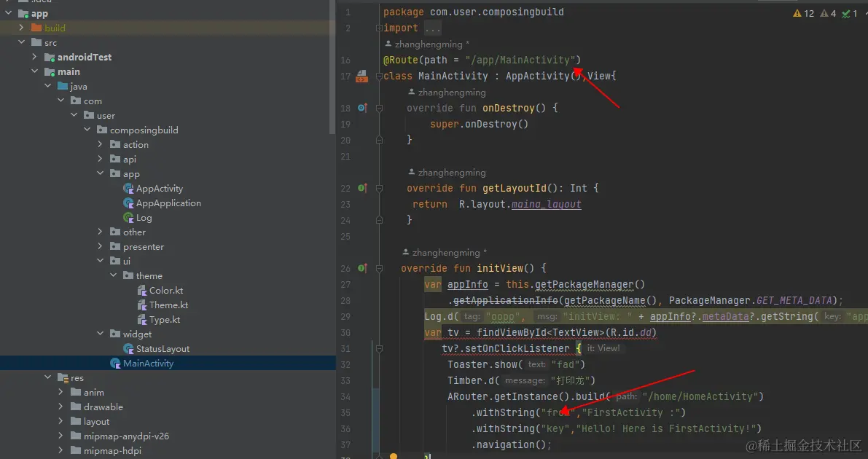Click the Log Kotlin class icon
Viewport: 868px width, 459px height.
click(128, 218)
